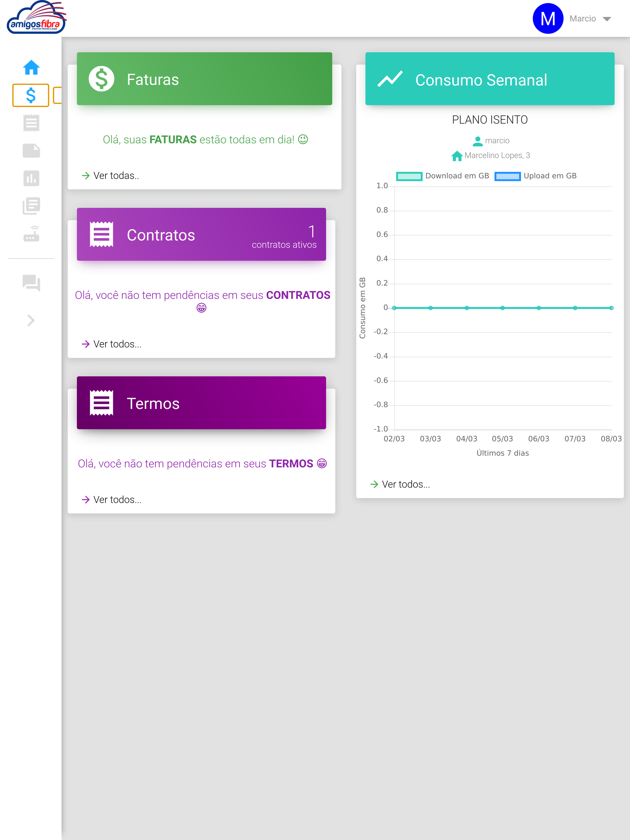Open the Contratos card header
The image size is (630, 840).
tap(201, 234)
